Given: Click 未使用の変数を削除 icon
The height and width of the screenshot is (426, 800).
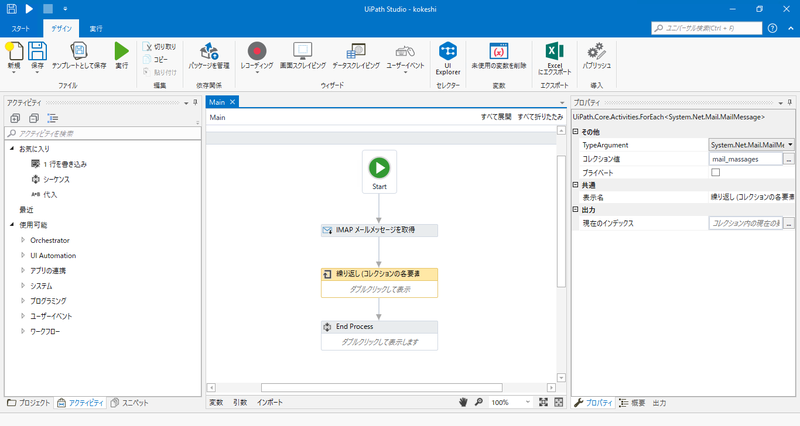Looking at the screenshot, I should click(x=498, y=51).
